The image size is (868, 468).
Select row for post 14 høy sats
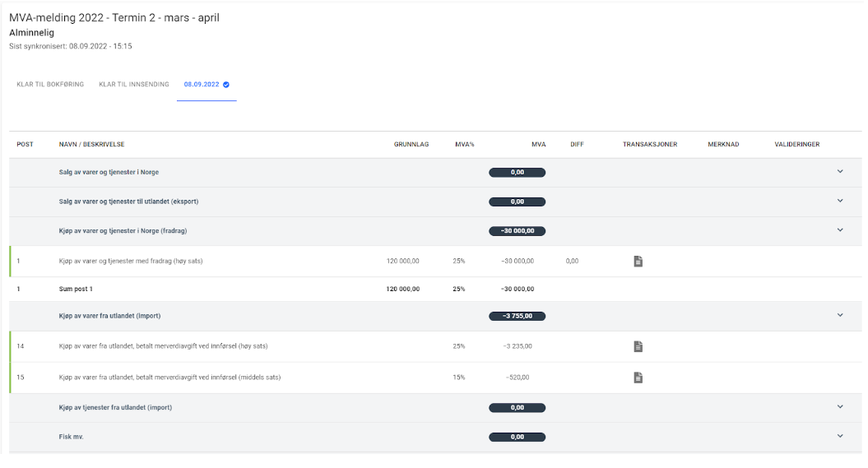click(163, 346)
